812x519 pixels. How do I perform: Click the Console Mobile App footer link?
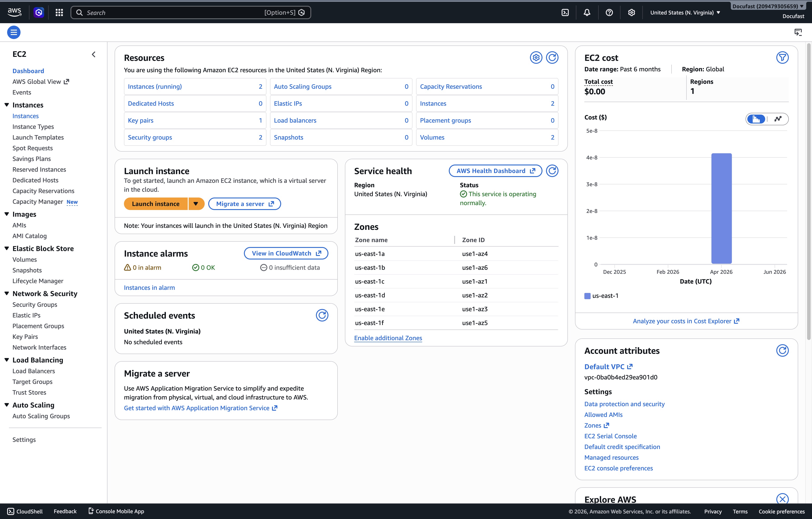coord(116,511)
